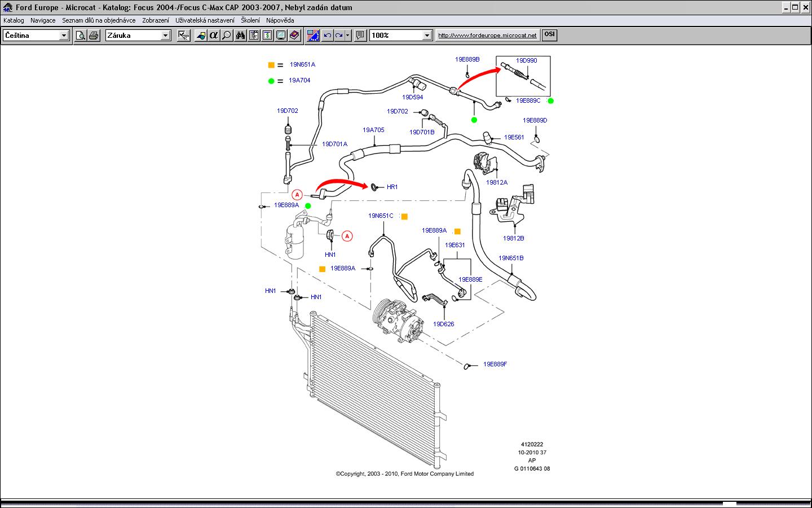812x508 pixels.
Task: Expand the Záruka dropdown
Action: point(165,36)
